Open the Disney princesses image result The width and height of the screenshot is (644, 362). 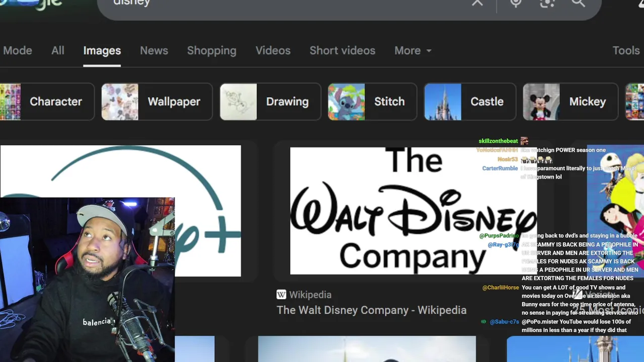pos(615,211)
